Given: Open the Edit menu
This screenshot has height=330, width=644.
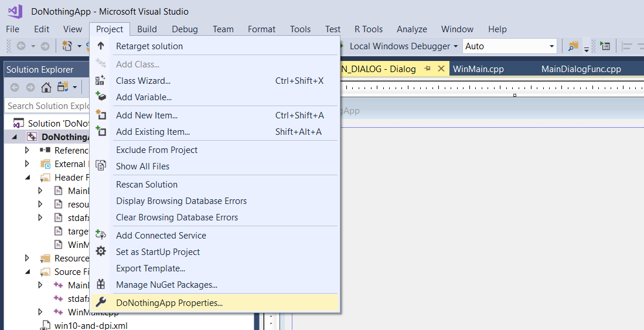Looking at the screenshot, I should [x=42, y=29].
